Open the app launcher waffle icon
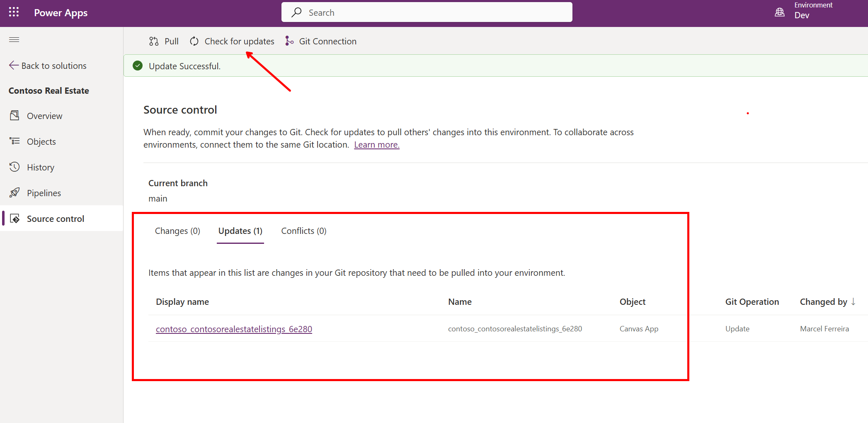 click(14, 12)
